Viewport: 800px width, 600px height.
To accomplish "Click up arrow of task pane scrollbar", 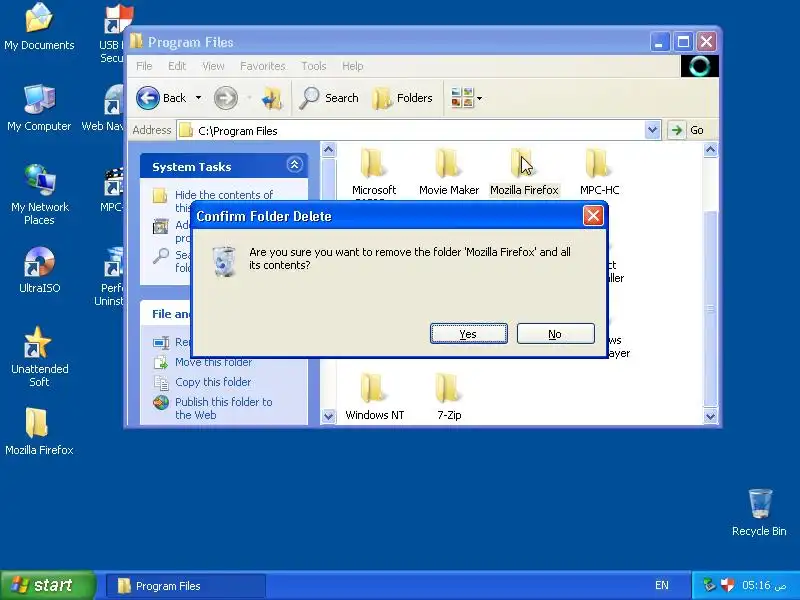I will tap(329, 150).
